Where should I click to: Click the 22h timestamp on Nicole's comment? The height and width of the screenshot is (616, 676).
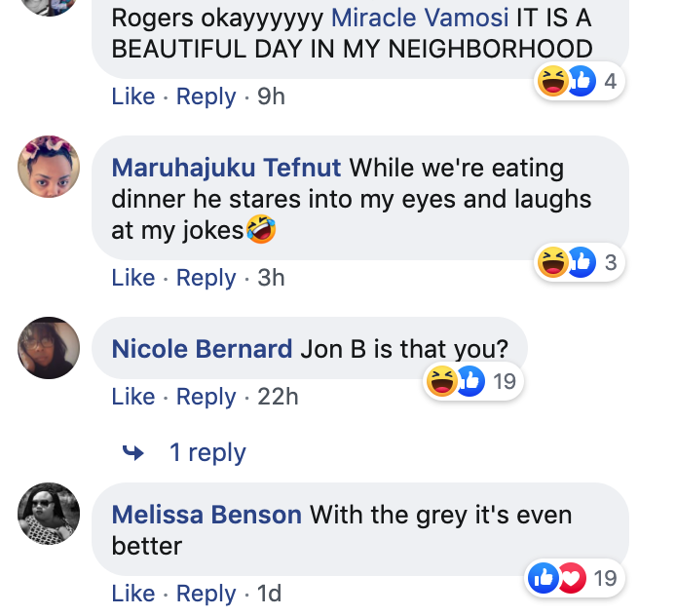coord(278,397)
